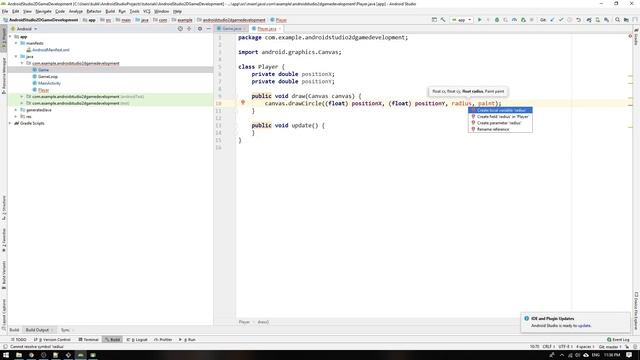Viewport: 640px width, 360px height.
Task: Select AndroidManifest.xml in project tree
Action: coord(51,50)
